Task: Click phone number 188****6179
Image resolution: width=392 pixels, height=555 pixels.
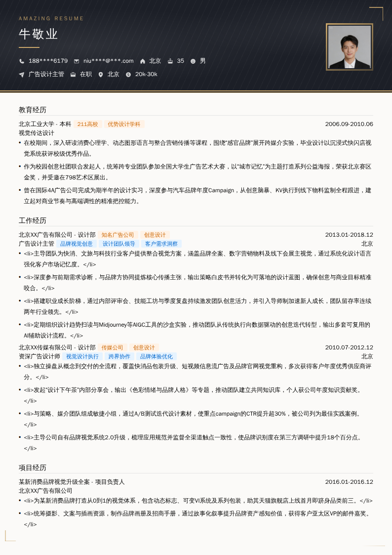Action: point(48,61)
